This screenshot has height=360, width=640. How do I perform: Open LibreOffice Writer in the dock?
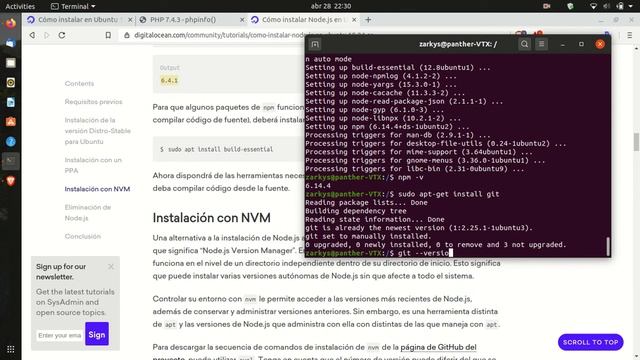point(11,102)
